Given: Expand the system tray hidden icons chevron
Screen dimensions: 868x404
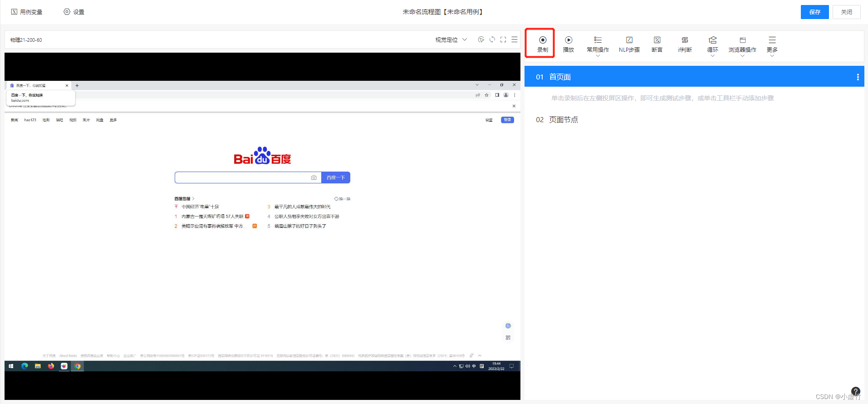Looking at the screenshot, I should coord(455,366).
